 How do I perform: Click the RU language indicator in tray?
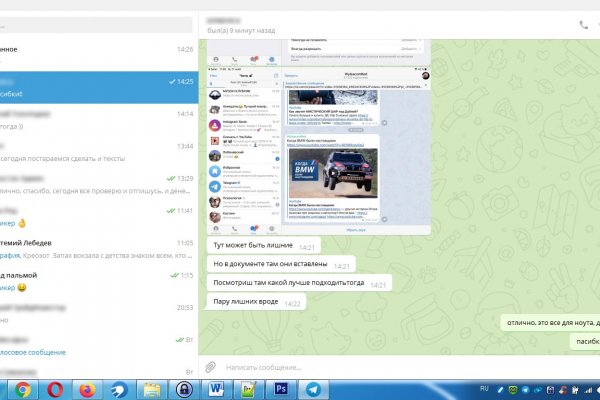[x=484, y=387]
